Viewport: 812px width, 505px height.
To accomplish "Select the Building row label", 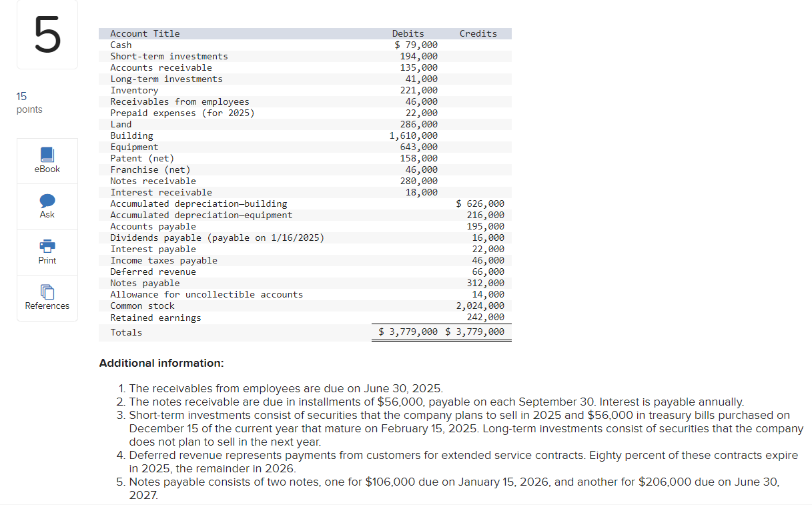I will pyautogui.click(x=131, y=135).
